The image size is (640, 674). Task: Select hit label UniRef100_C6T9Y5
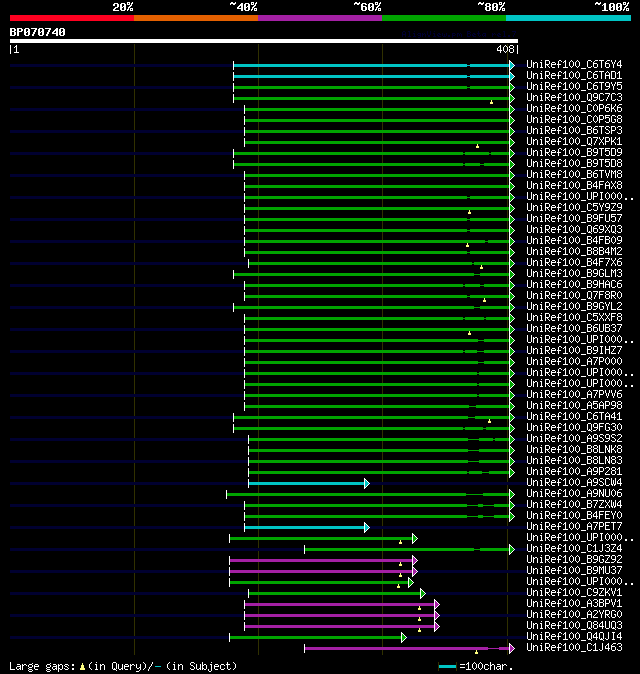click(574, 86)
